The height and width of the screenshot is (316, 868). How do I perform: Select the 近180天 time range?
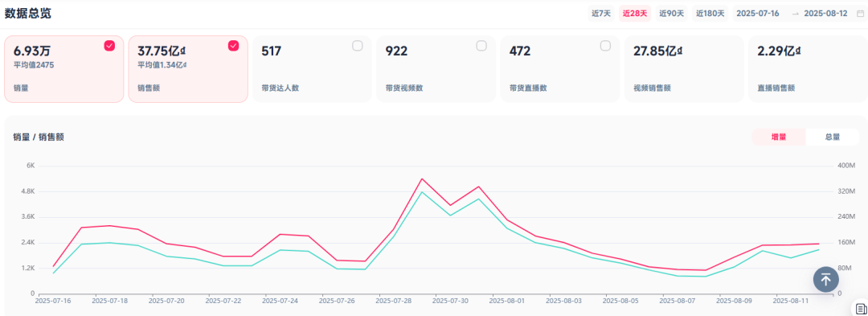pos(710,14)
